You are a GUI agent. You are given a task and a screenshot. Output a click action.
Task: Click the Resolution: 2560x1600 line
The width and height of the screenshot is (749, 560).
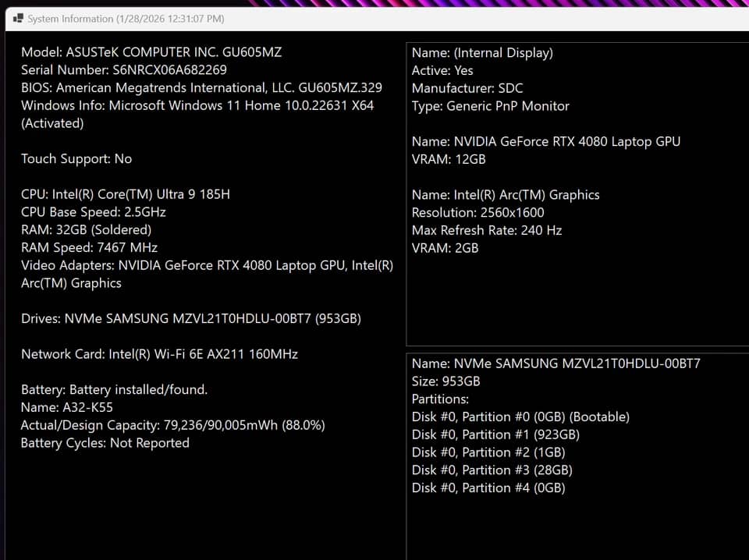477,212
